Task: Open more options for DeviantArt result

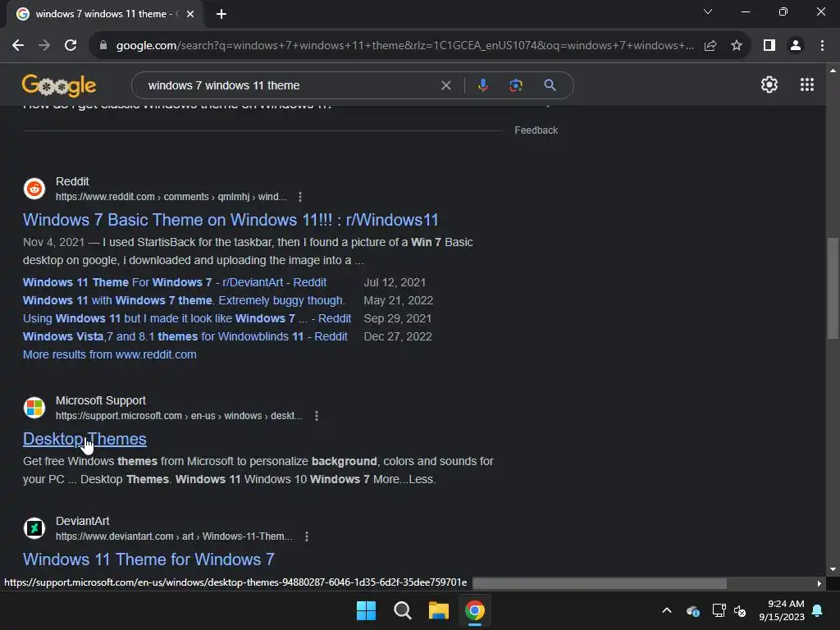Action: 307,536
